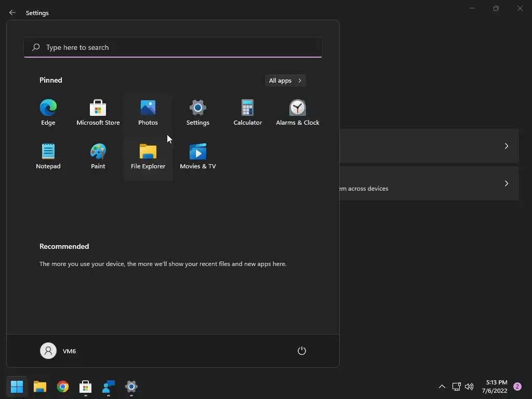
Task: Open the network status tray icon
Action: tap(456, 387)
